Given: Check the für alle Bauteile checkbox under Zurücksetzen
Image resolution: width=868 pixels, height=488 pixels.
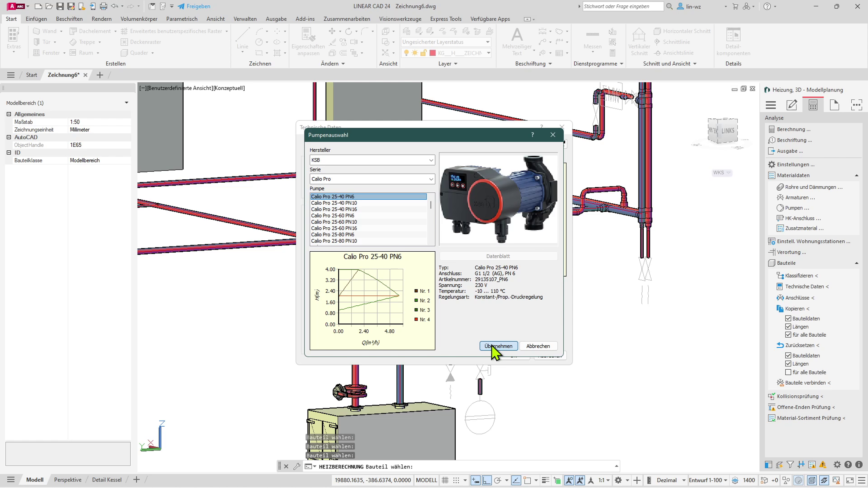Looking at the screenshot, I should pyautogui.click(x=789, y=372).
